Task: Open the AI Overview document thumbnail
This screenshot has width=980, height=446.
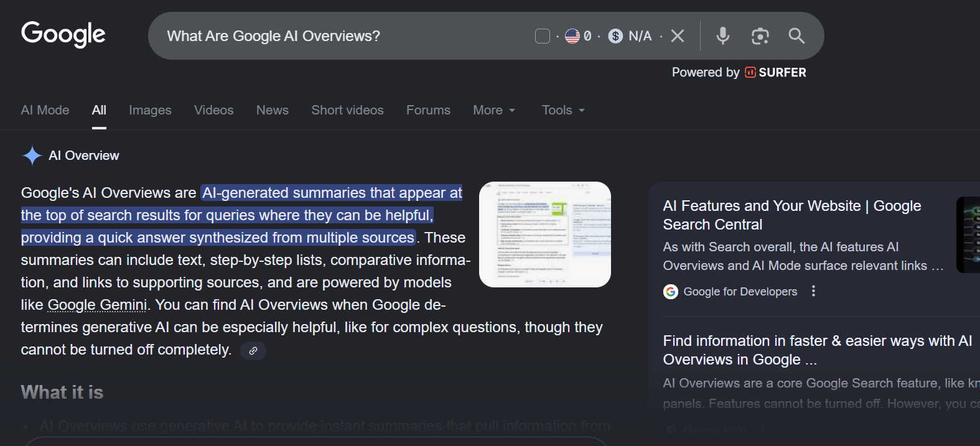Action: coord(545,235)
